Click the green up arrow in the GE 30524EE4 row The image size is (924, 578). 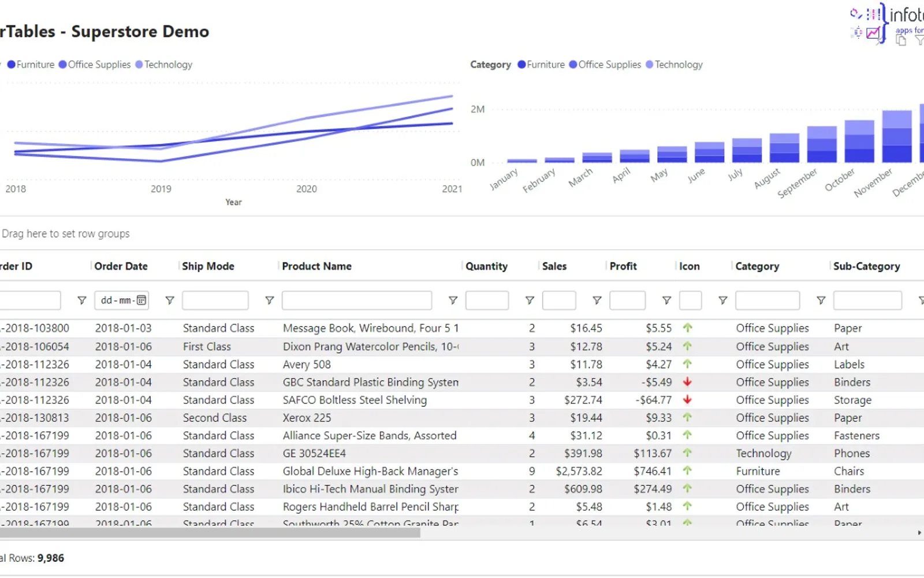click(x=687, y=453)
